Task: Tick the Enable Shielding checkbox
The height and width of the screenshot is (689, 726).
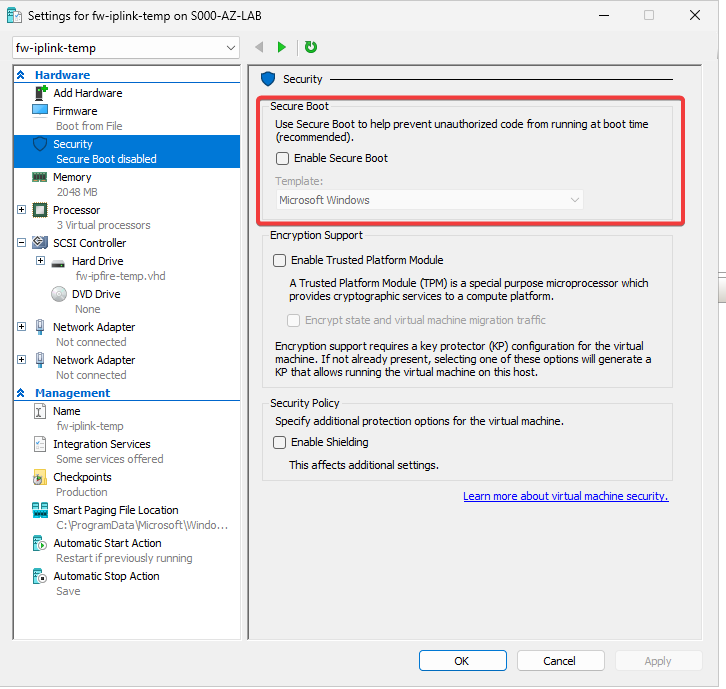Action: pos(280,442)
